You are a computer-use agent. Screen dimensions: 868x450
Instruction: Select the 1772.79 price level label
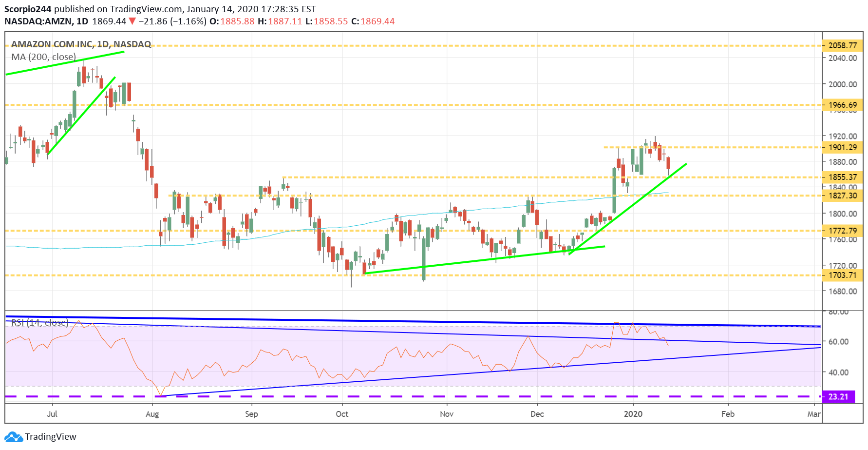coord(843,231)
